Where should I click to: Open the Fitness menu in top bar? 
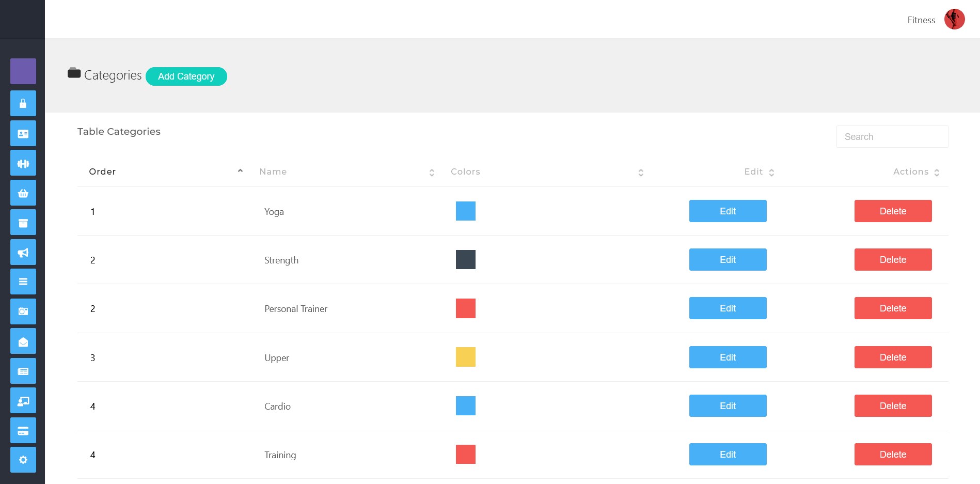(x=921, y=20)
